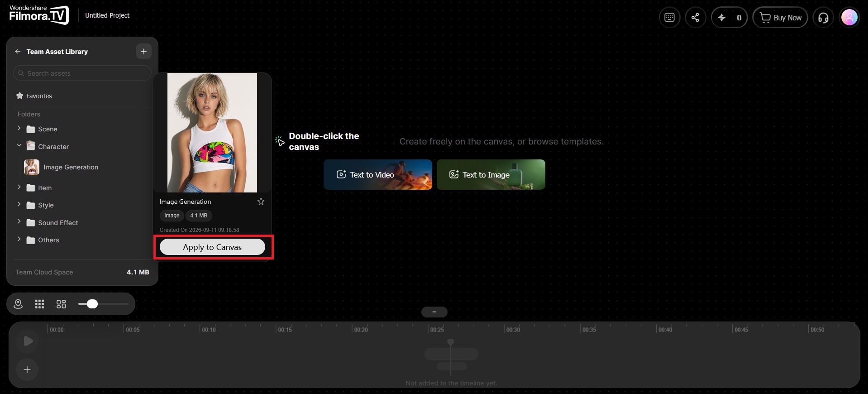
Task: Play the timeline preview
Action: click(x=28, y=341)
